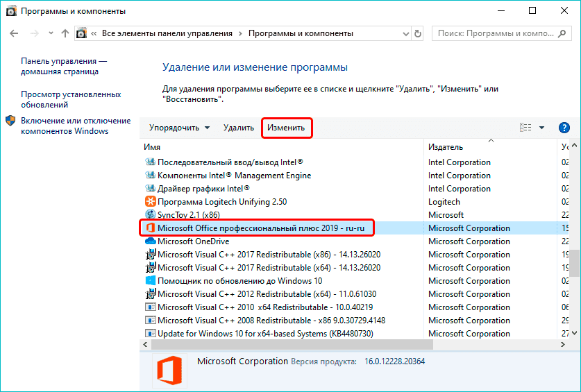Select Последовательный ввод/вывод Intel entry name
The height and width of the screenshot is (392, 581).
(x=230, y=162)
